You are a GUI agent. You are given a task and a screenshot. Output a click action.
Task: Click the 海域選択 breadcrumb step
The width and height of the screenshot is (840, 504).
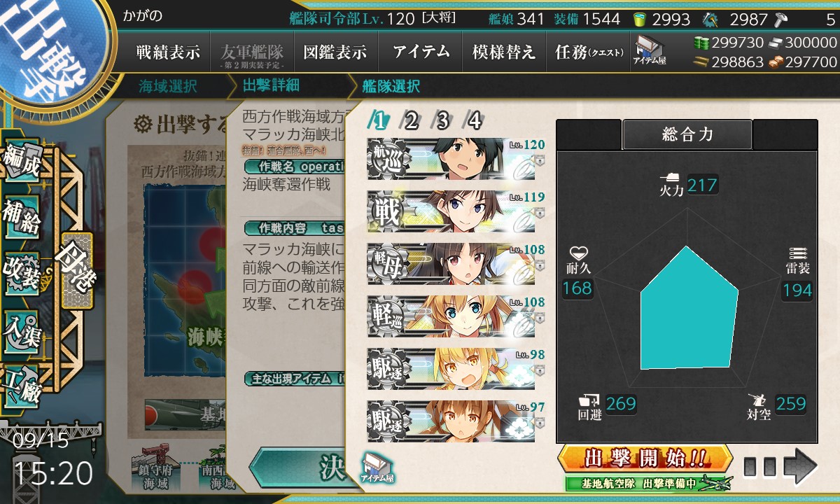point(168,87)
